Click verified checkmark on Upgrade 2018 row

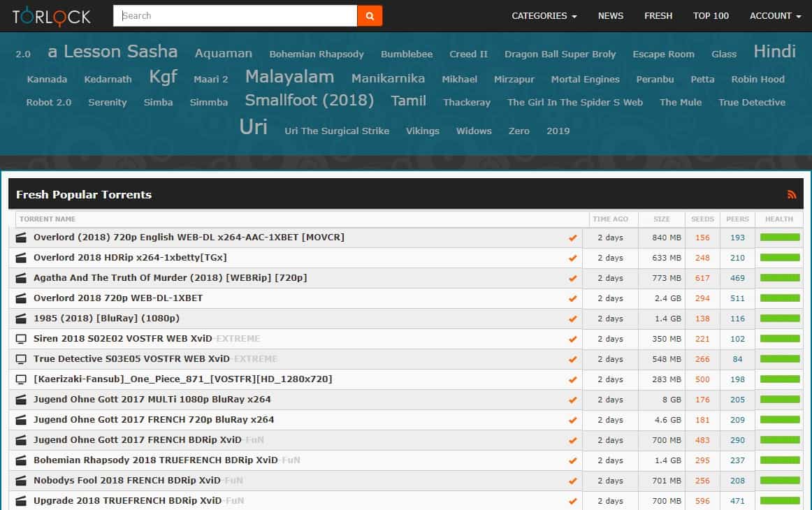(x=572, y=501)
